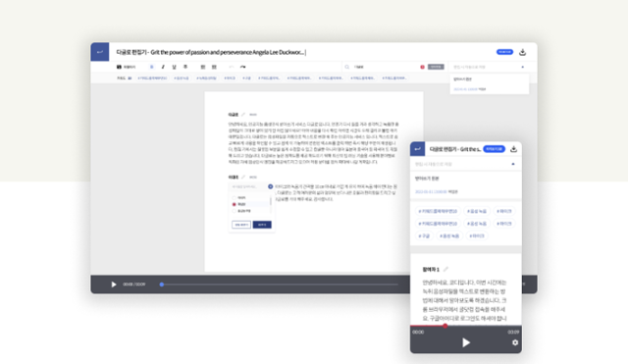Edit second speaker name with pencil icon

pyautogui.click(x=243, y=177)
